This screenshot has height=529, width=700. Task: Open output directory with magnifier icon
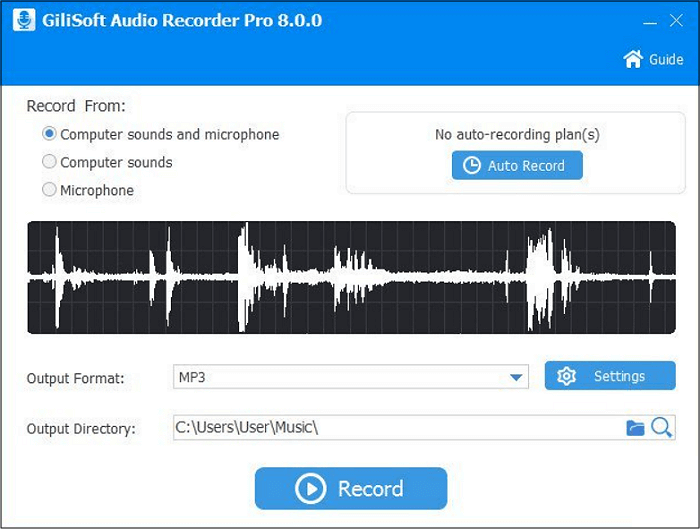click(661, 428)
